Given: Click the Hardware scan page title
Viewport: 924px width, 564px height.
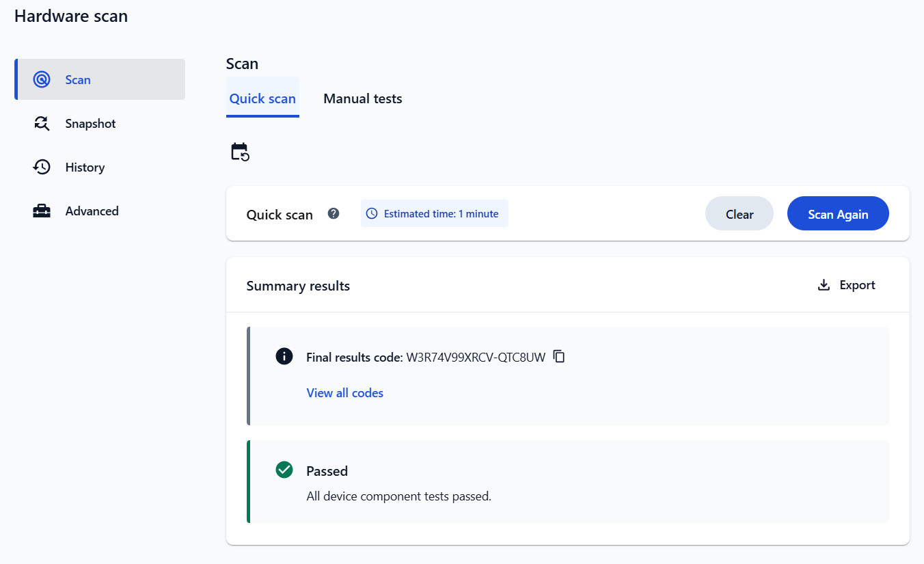Looking at the screenshot, I should click(71, 16).
